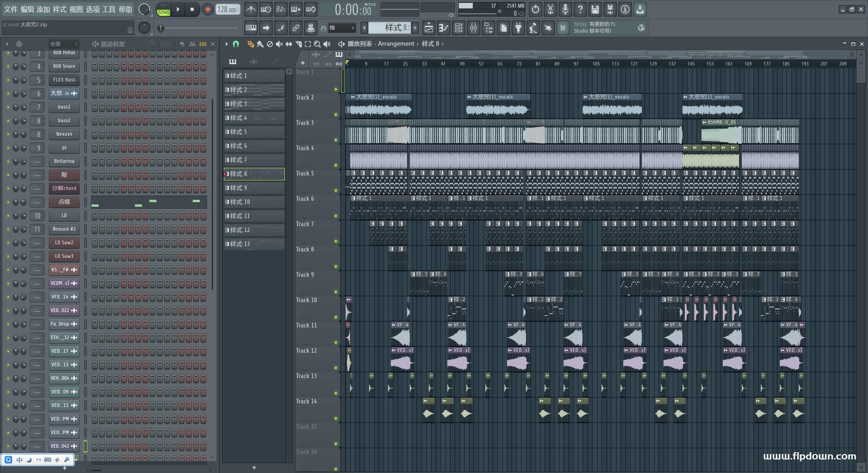
Task: Click the save project floppy icon
Action: (595, 9)
